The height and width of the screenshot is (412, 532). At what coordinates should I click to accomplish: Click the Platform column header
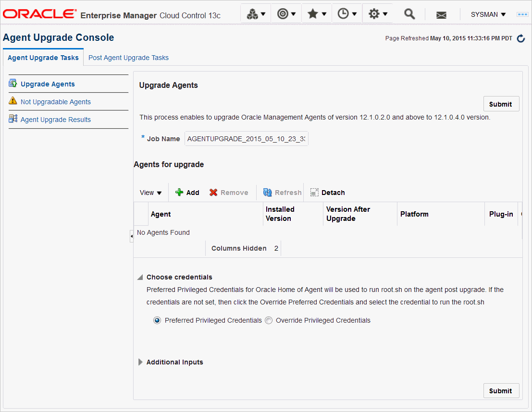[441, 214]
